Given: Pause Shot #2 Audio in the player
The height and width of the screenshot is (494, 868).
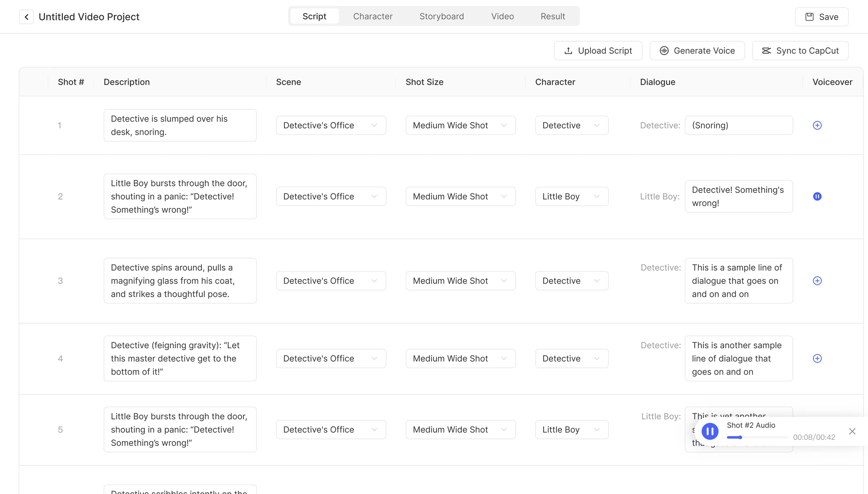Looking at the screenshot, I should (x=710, y=431).
